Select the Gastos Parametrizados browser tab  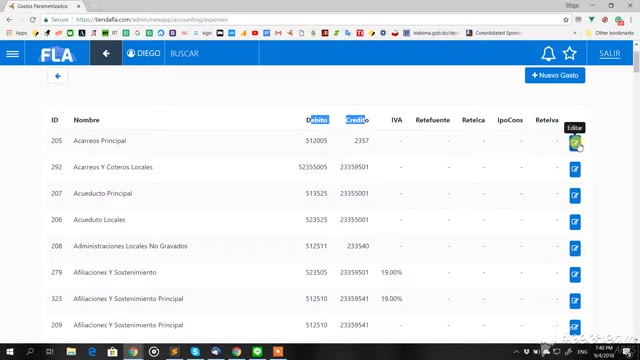pos(43,6)
